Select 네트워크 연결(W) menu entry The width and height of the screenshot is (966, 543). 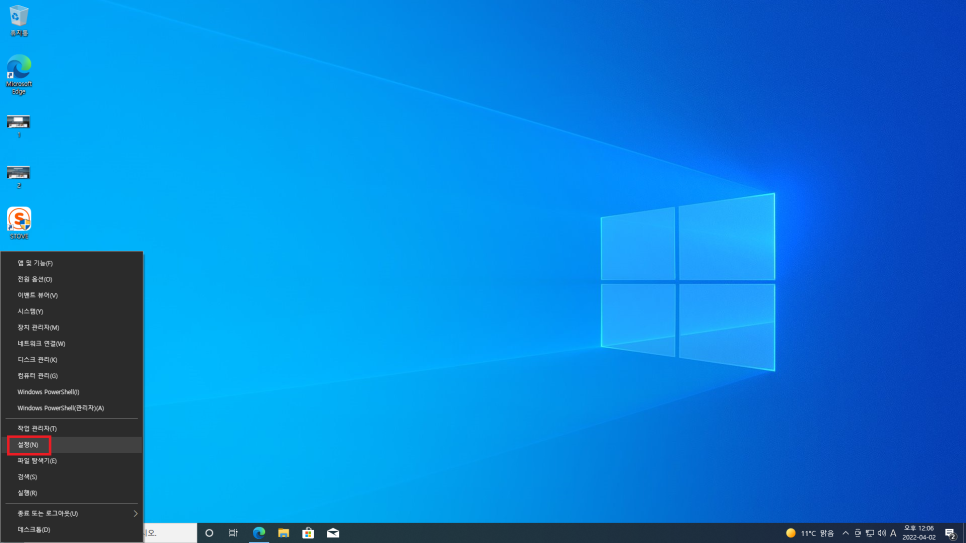[x=71, y=343]
